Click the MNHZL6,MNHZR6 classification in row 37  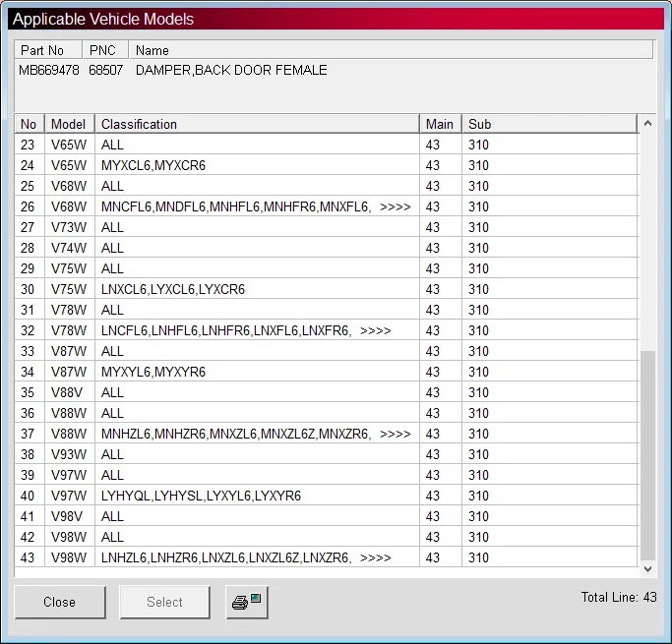(x=236, y=434)
